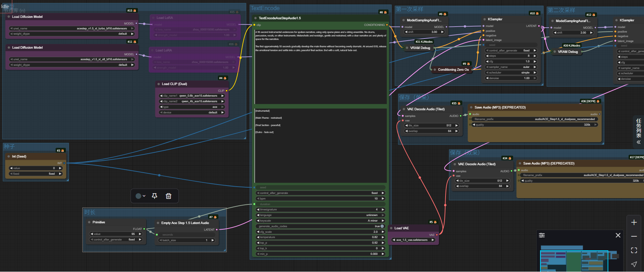Collapse the Int (Seed) node via its dot

click(9, 156)
